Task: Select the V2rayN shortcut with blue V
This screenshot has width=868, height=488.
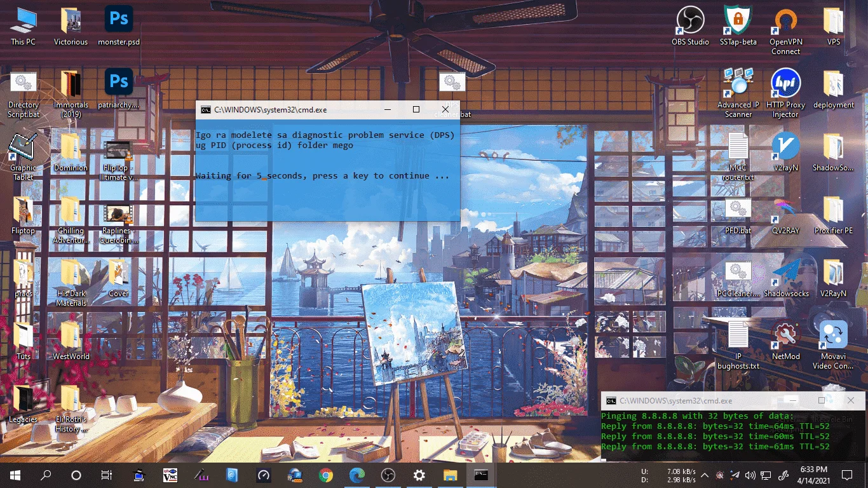Action: (x=786, y=152)
